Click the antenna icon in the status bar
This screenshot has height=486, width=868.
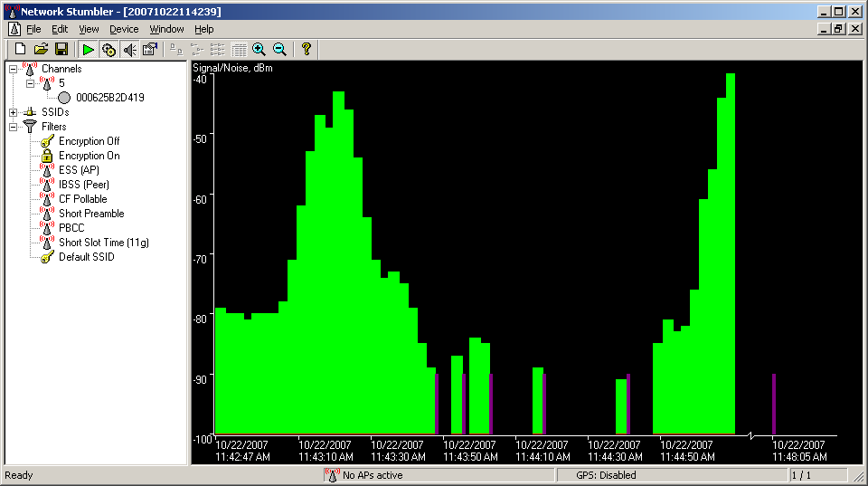tap(332, 475)
